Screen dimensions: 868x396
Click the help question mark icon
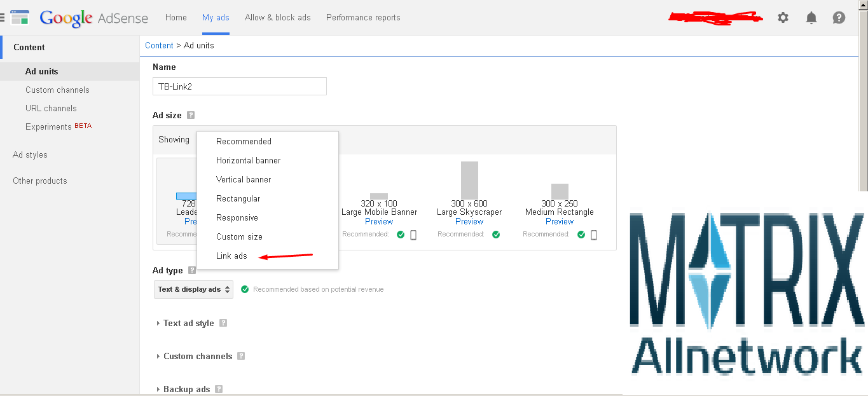tap(839, 18)
